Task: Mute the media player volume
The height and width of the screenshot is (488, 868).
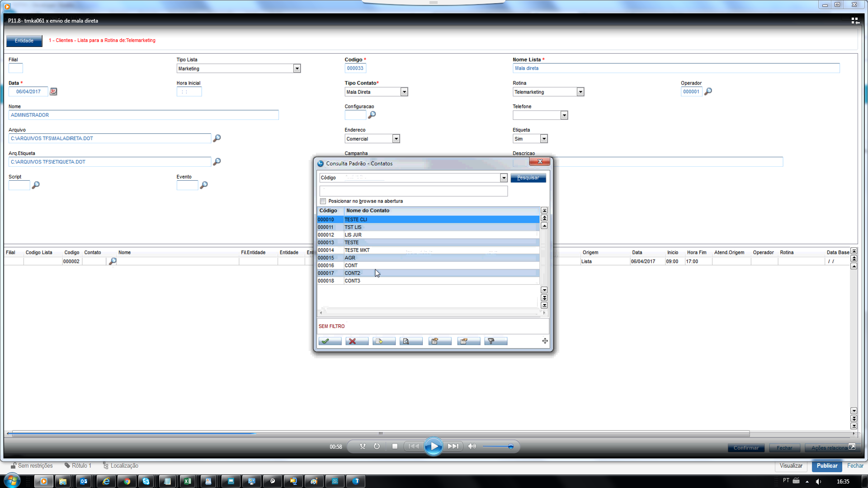Action: (472, 446)
